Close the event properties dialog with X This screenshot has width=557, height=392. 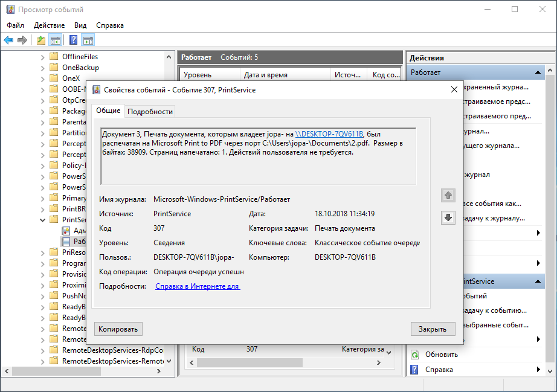click(x=454, y=89)
